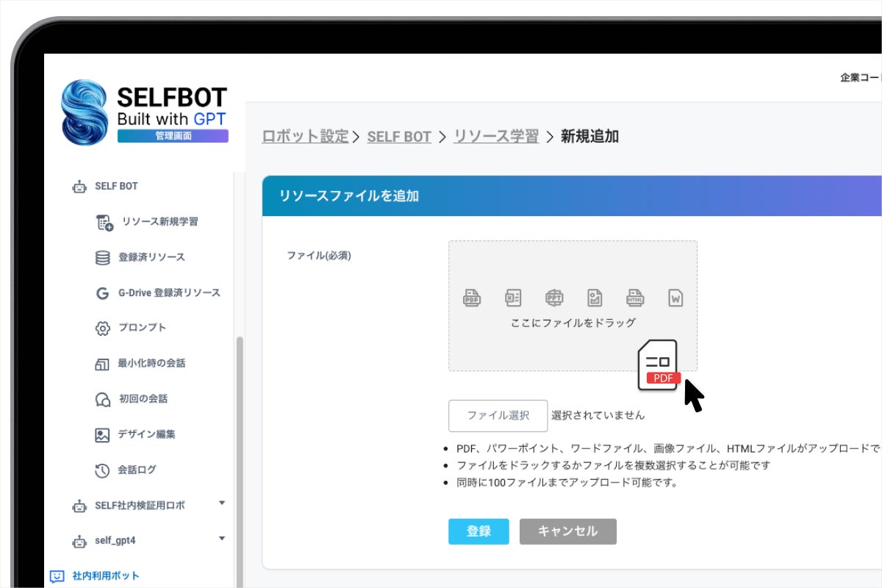Select SELF BOT in sidebar tree
882x588 pixels.
(x=116, y=187)
